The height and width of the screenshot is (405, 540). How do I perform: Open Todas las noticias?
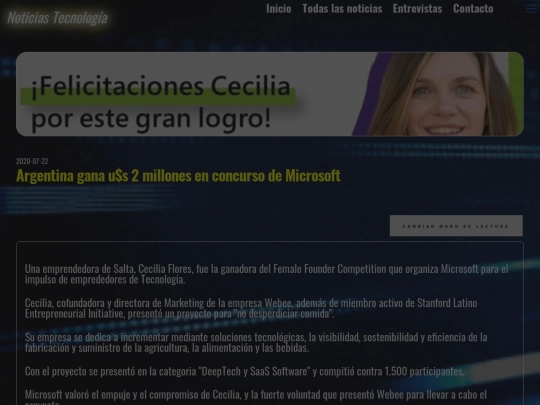[x=342, y=8]
